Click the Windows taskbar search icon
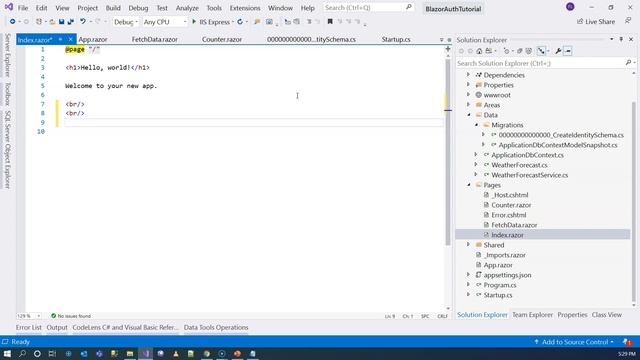Image resolution: width=640 pixels, height=360 pixels. [22, 353]
